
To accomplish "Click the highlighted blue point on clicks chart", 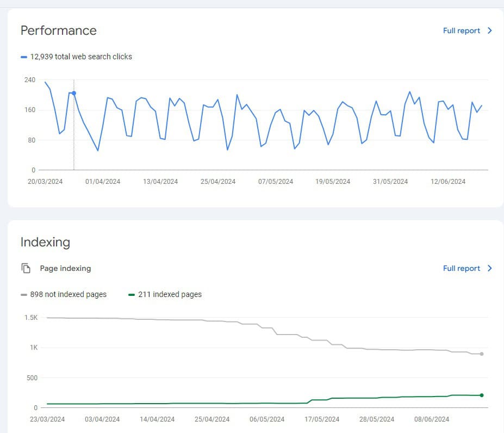I will click(74, 93).
